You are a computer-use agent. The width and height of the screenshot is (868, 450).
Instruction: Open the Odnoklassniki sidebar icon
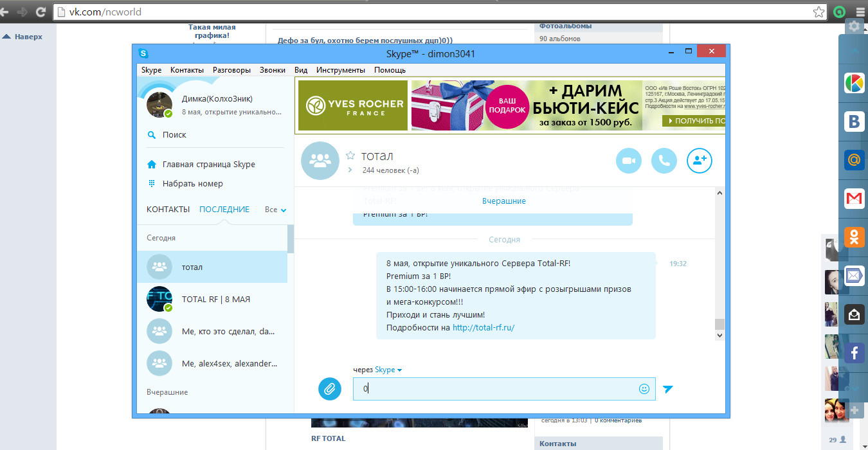click(854, 237)
